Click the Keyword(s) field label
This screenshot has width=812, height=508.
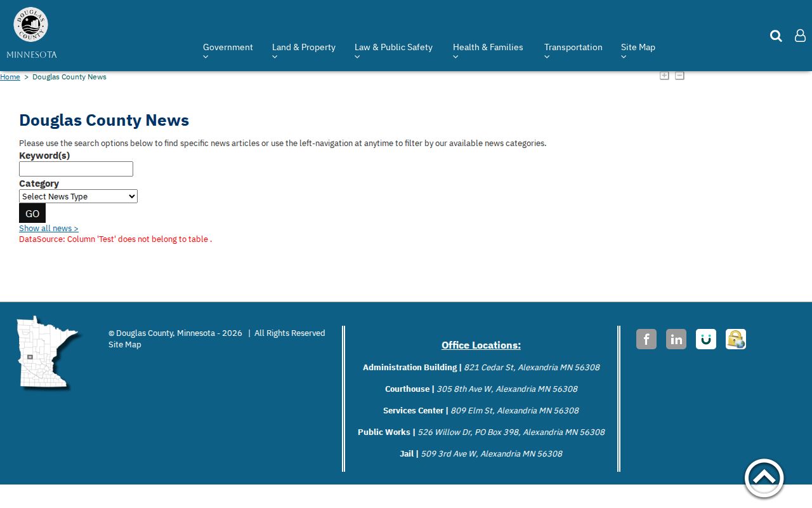click(x=44, y=156)
